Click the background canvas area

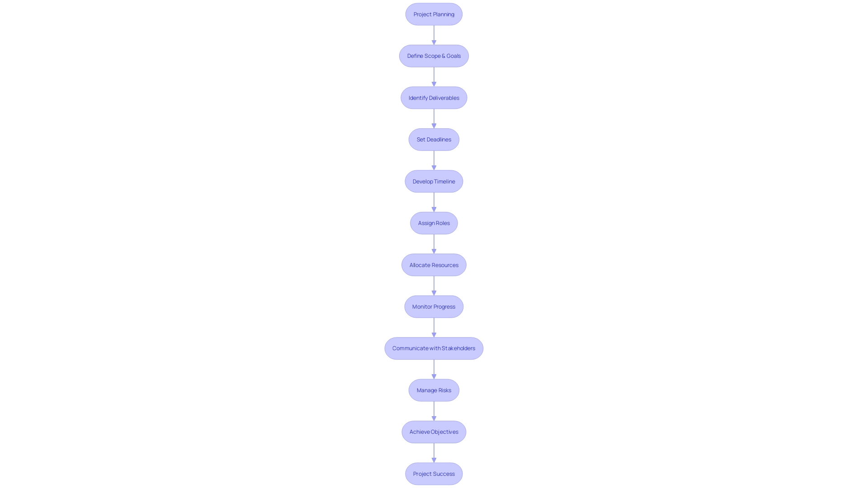pos(119,238)
